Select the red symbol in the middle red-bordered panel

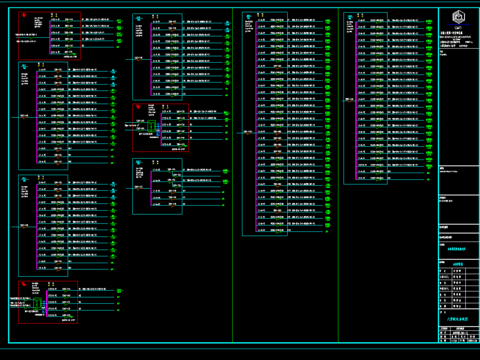[x=138, y=107]
